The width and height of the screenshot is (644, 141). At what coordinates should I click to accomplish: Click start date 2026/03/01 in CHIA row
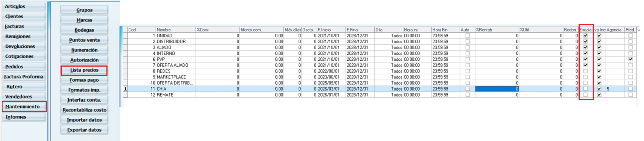click(331, 89)
